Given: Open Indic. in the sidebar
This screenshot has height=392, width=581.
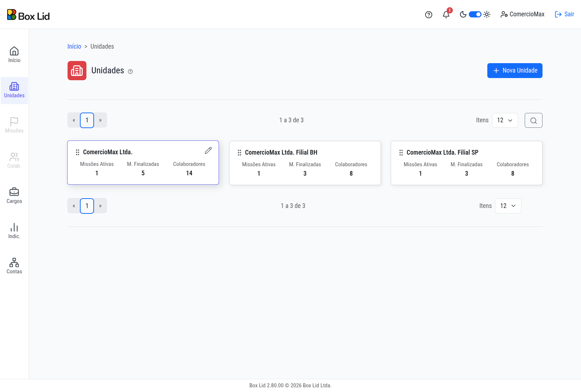Looking at the screenshot, I should (x=14, y=231).
